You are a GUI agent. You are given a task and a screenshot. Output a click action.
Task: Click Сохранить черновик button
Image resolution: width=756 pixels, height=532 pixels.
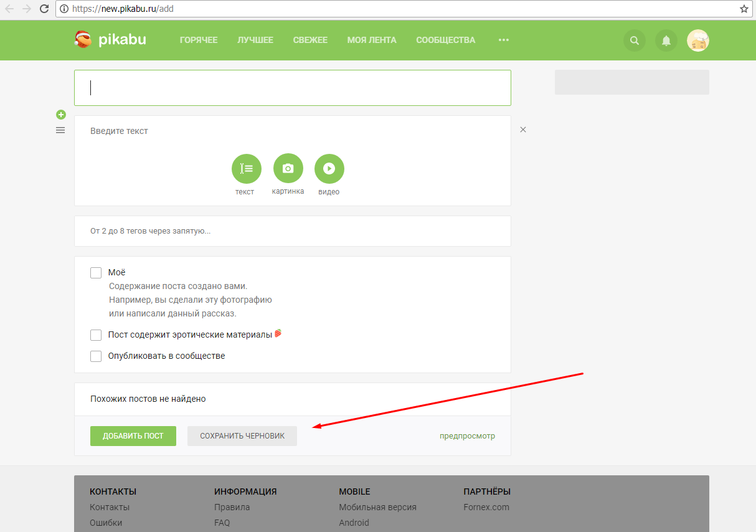click(242, 436)
